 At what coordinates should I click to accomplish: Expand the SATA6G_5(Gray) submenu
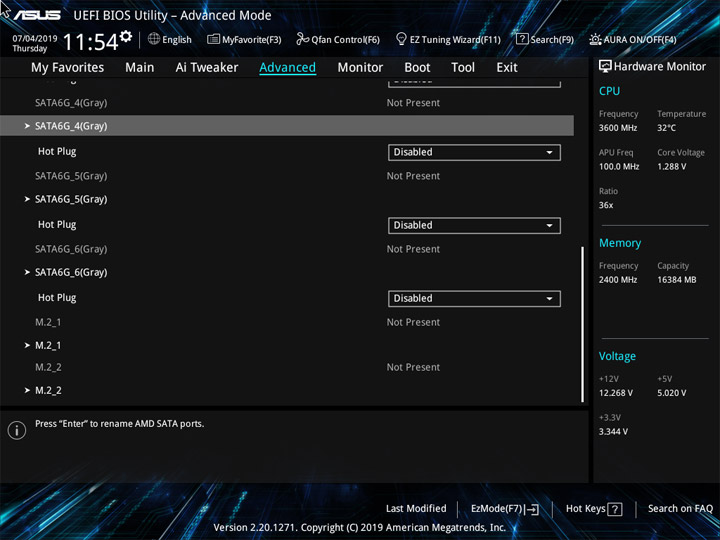point(71,199)
